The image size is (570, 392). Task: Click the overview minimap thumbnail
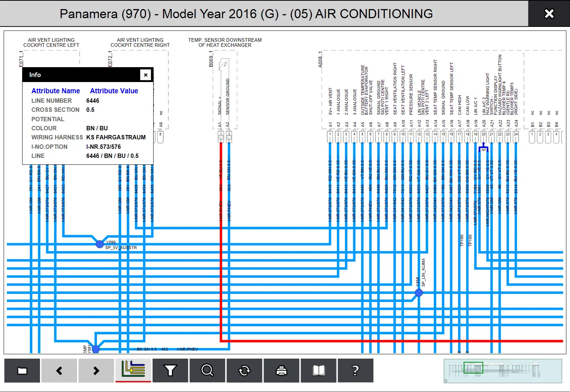(502, 371)
